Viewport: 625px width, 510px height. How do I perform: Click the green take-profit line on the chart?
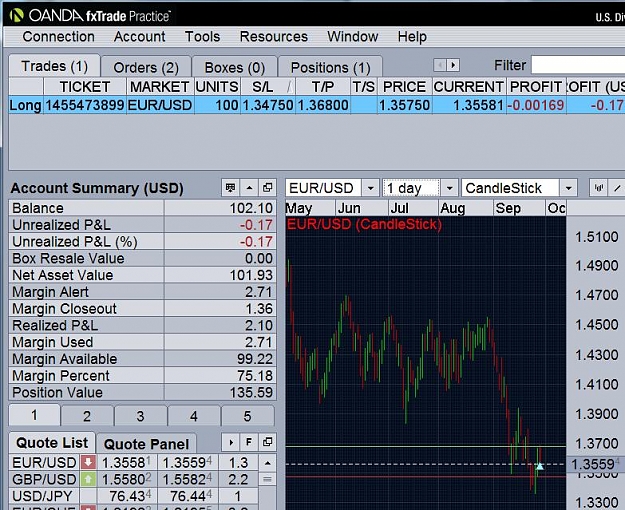pos(426,446)
